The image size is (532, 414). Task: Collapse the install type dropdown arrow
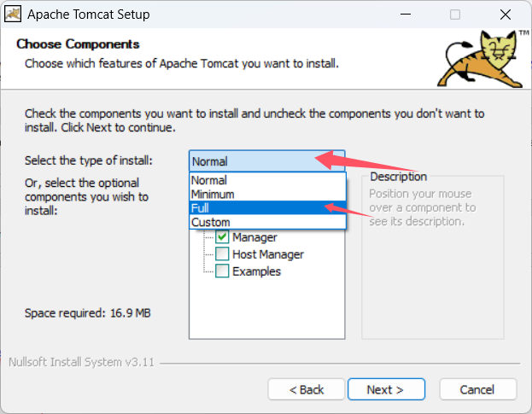coord(336,160)
